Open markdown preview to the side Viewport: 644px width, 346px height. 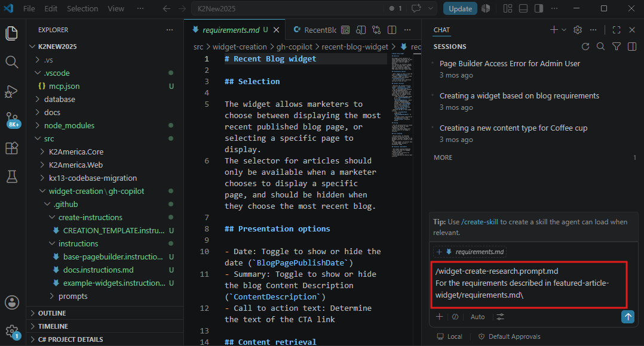(361, 30)
